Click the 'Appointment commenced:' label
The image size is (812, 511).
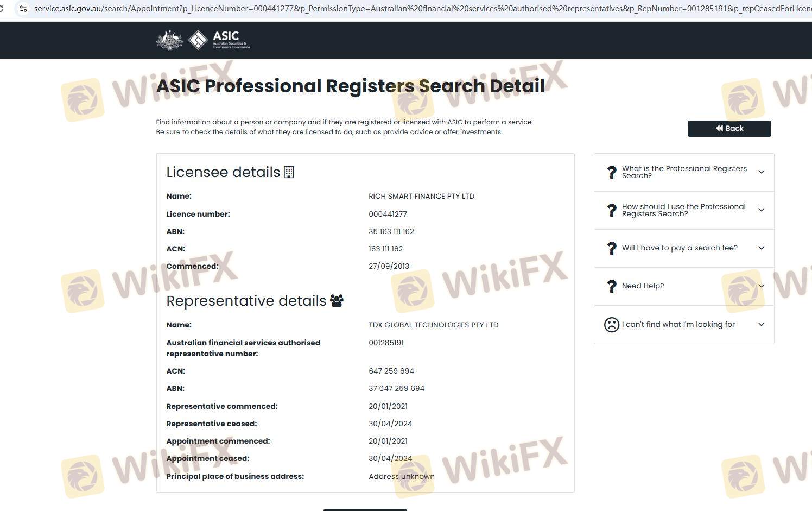(218, 441)
